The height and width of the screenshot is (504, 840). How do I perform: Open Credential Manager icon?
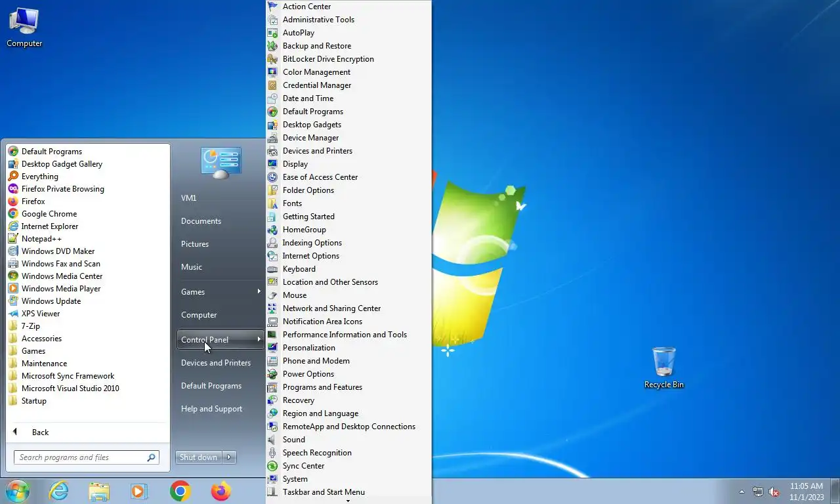coord(272,85)
